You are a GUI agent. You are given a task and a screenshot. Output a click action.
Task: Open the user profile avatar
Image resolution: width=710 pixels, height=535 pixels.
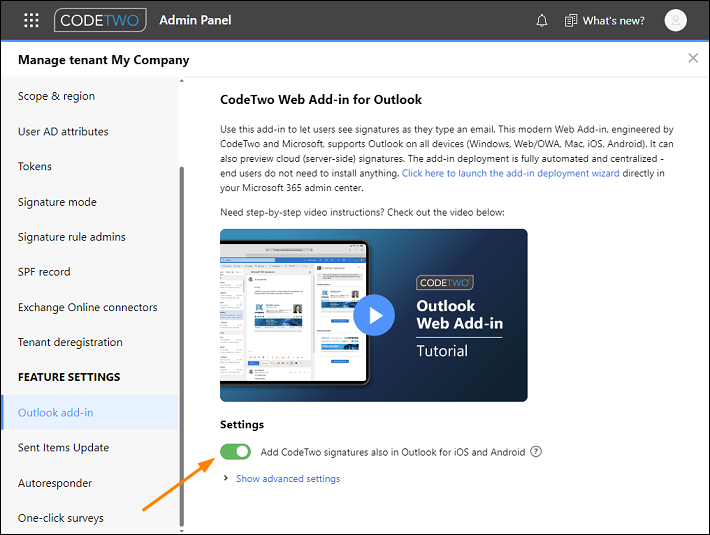point(675,20)
